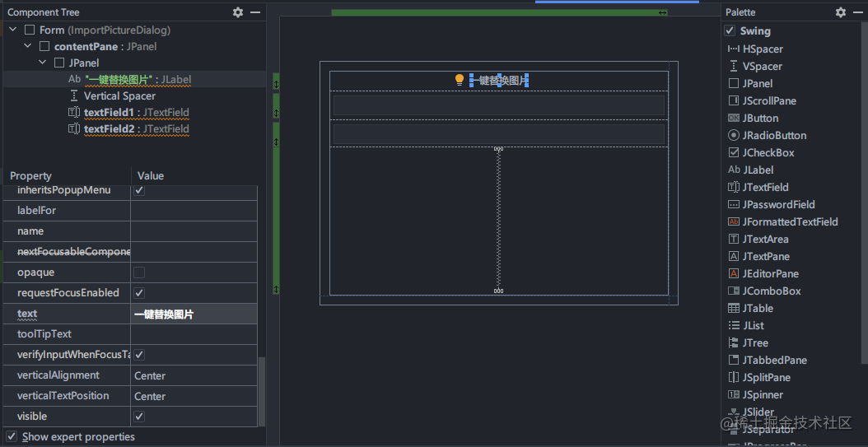Screen dimensions: 868x447
Task: Select JEditorPane in the palette
Action: coord(763,274)
